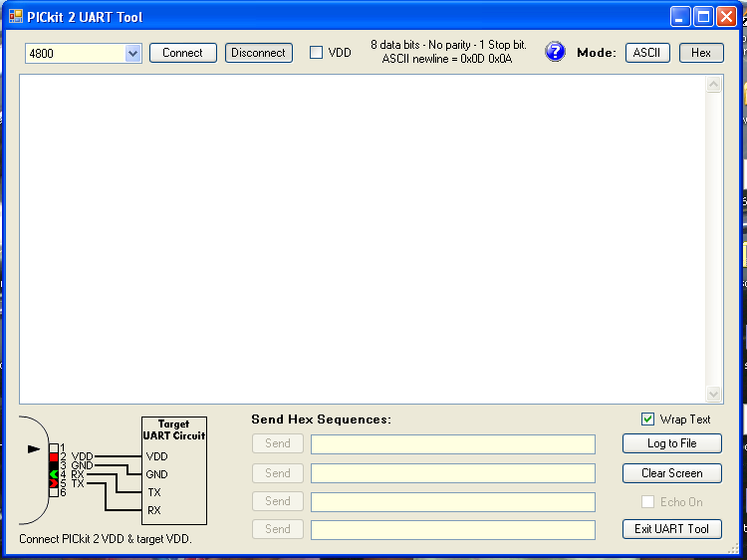Viewport: 747px width, 560px height.
Task: Click the Disconnect button
Action: [259, 53]
